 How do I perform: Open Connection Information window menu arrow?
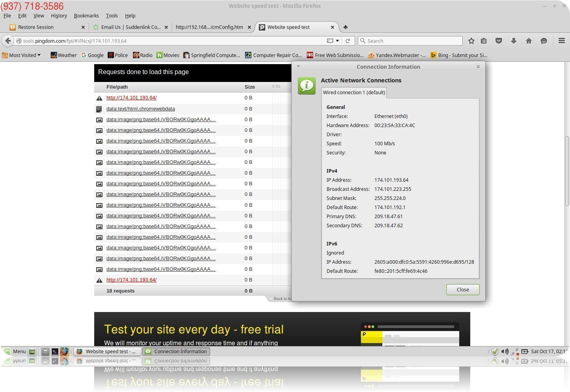point(298,67)
